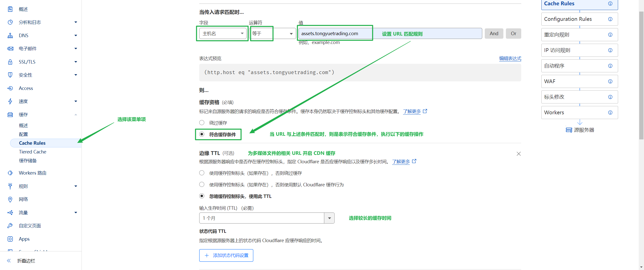Collapse the 缓存 sidebar section
The height and width of the screenshot is (270, 644).
pos(76,115)
